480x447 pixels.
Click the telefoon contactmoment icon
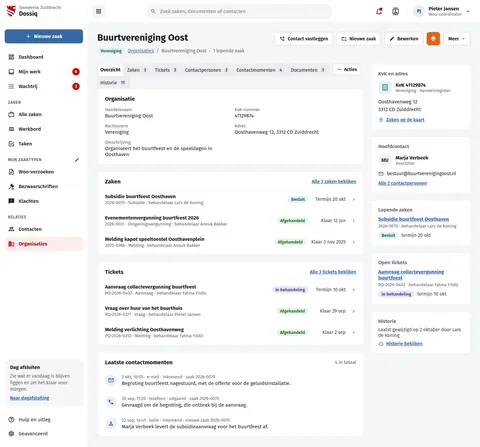click(x=111, y=402)
